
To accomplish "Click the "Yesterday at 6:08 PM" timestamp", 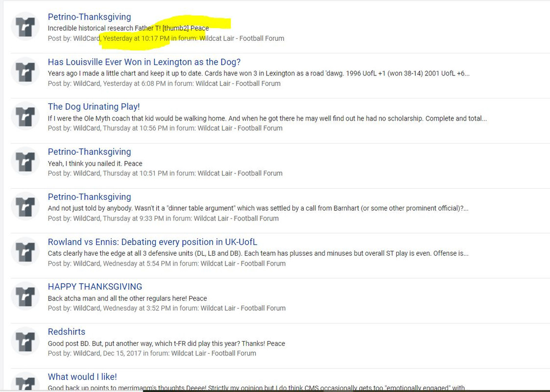I will [x=134, y=83].
